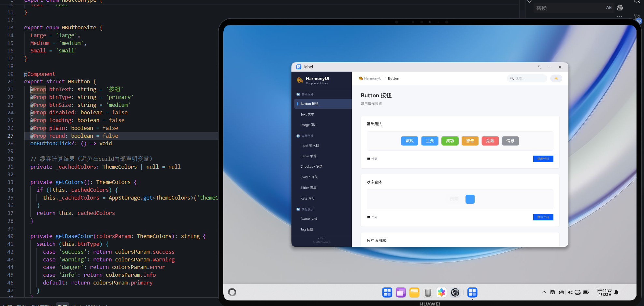The width and height of the screenshot is (644, 306).
Task: Click the editor search magnifier icon
Action: point(637,2)
